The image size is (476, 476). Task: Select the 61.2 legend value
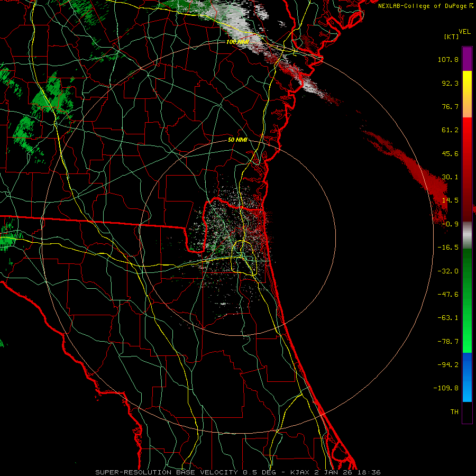pyautogui.click(x=450, y=130)
